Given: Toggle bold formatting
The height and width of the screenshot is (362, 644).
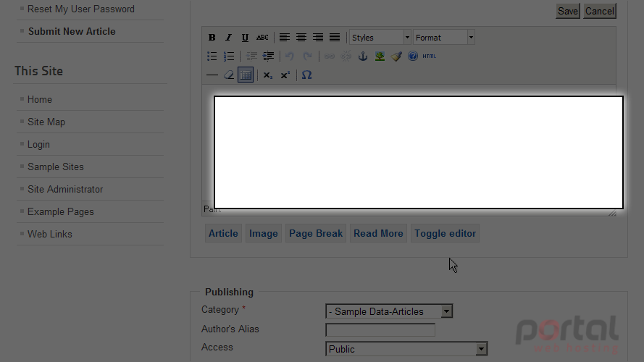Looking at the screenshot, I should coord(212,38).
